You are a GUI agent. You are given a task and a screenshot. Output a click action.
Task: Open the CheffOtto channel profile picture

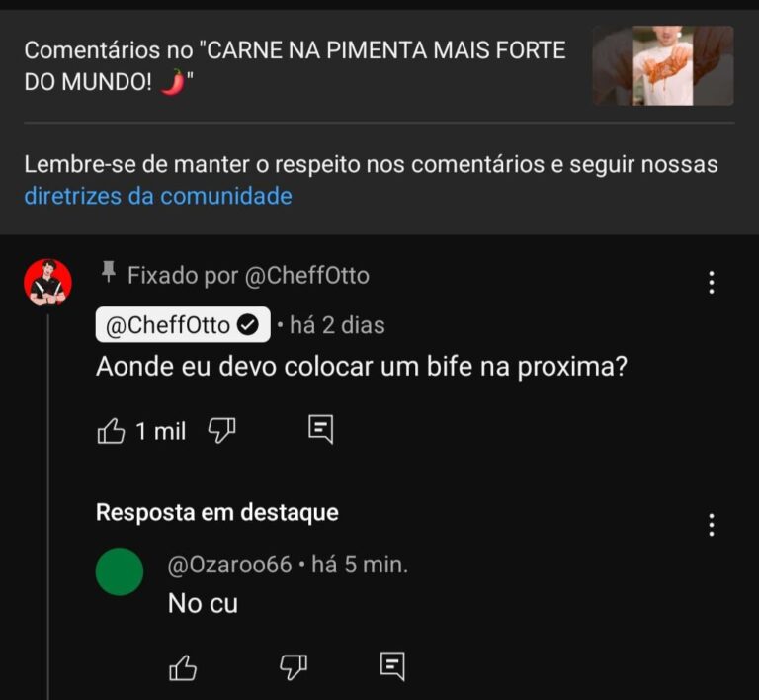(x=47, y=284)
